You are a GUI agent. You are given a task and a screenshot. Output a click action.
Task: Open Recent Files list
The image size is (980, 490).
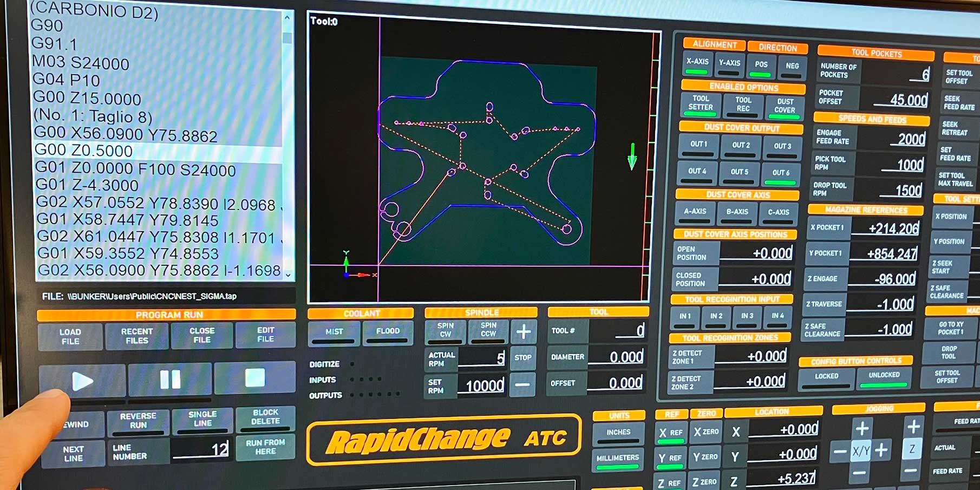(137, 336)
